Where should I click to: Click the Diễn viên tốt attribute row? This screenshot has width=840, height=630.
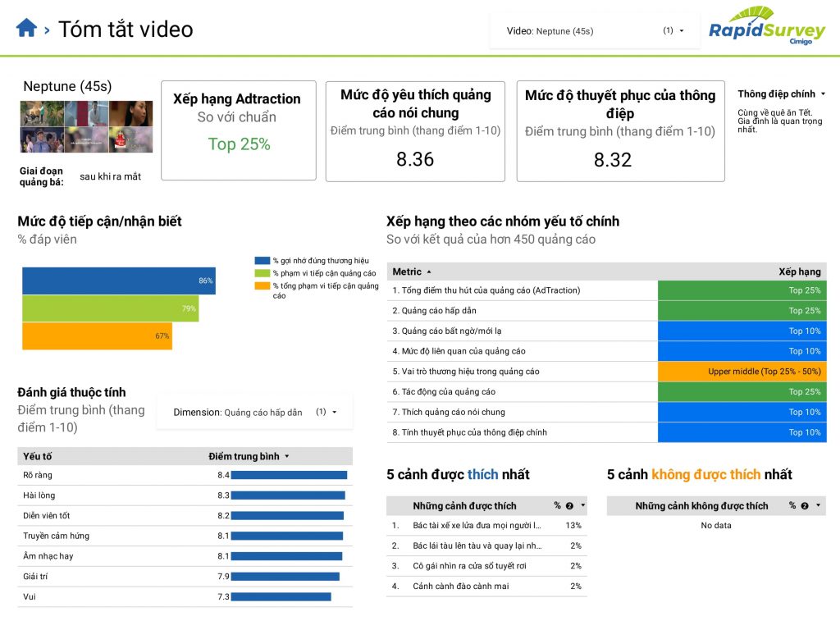click(x=185, y=516)
